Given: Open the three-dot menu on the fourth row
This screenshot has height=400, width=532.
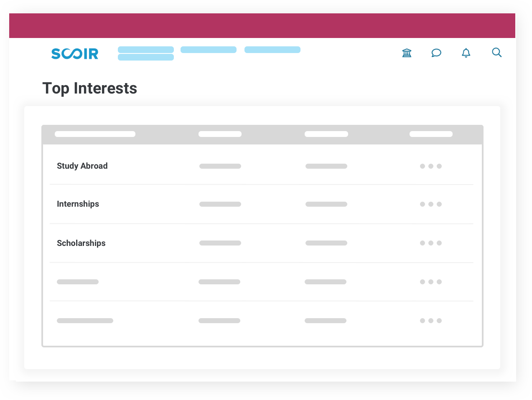Looking at the screenshot, I should (430, 281).
